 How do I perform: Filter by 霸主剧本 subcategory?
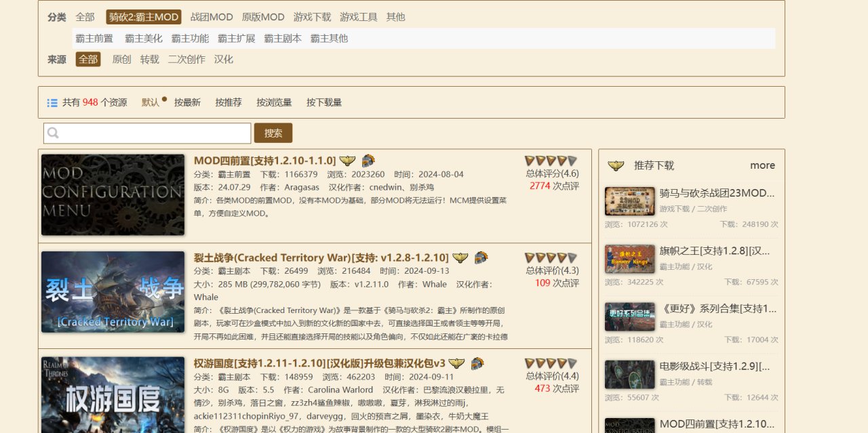click(283, 39)
